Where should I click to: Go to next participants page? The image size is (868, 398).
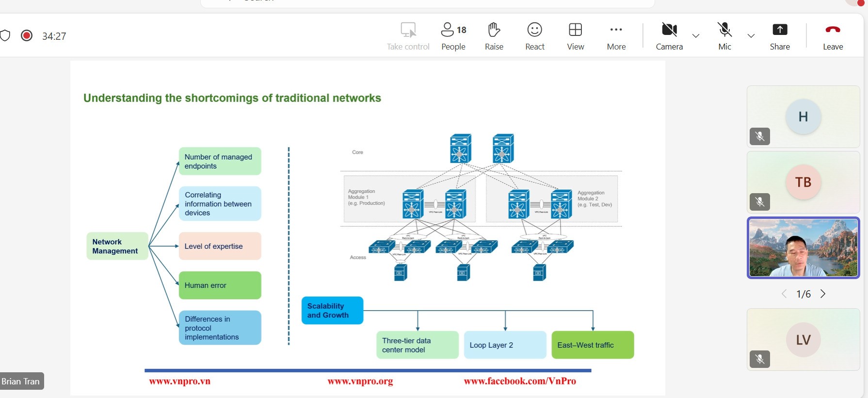tap(823, 294)
